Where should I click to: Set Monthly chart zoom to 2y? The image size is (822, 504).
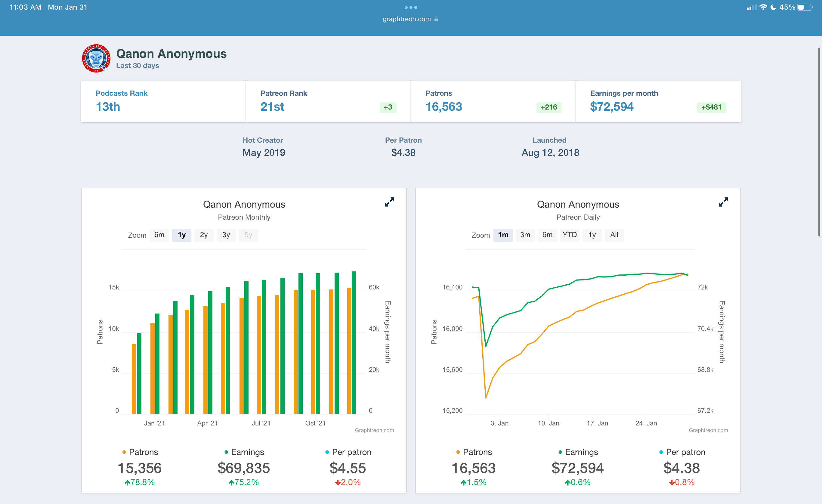[x=204, y=235]
